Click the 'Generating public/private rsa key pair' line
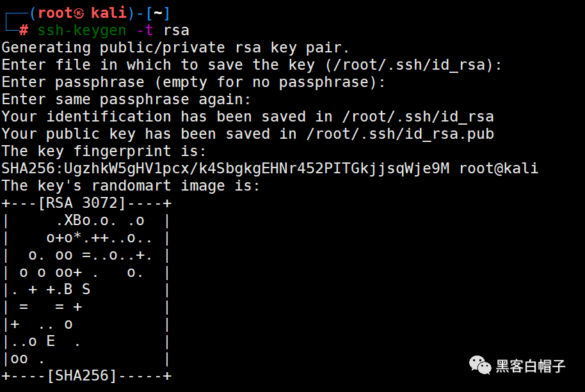585x392 pixels. pos(175,48)
